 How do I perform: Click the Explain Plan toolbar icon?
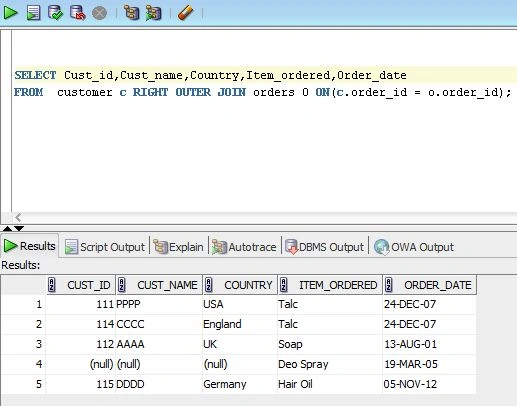click(x=131, y=13)
